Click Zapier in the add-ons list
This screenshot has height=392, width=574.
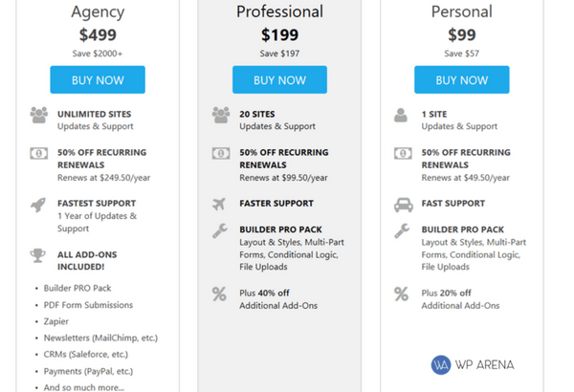(x=56, y=321)
